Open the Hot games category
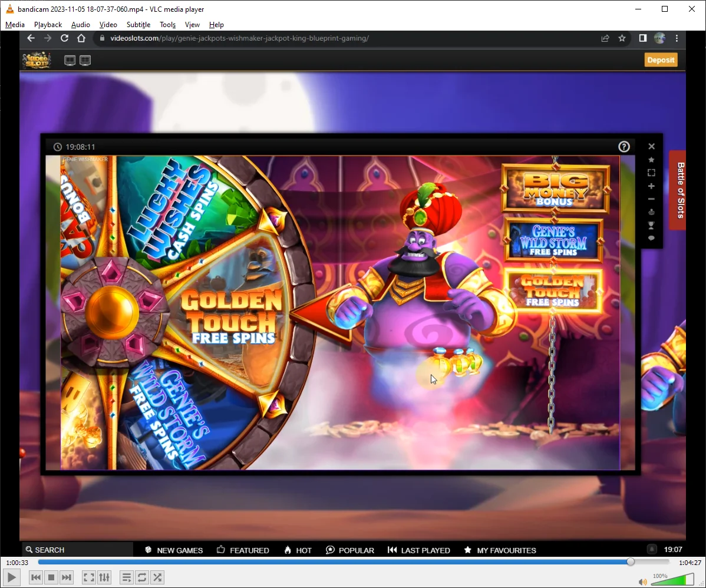This screenshot has width=706, height=588. click(298, 550)
